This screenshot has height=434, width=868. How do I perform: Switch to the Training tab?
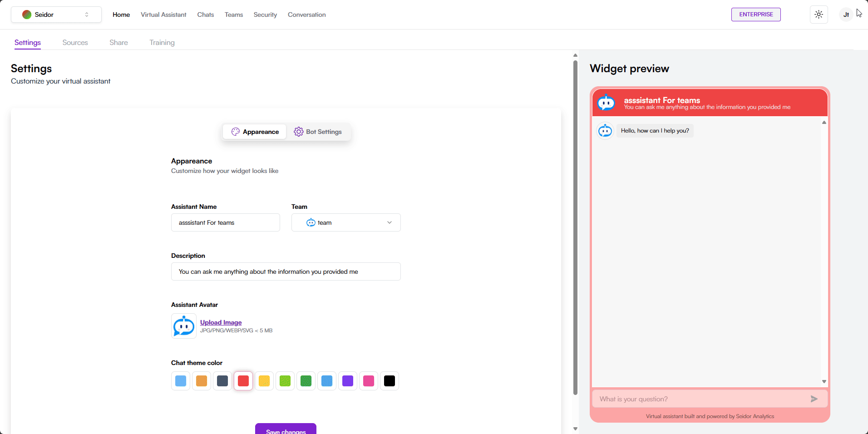coord(162,43)
